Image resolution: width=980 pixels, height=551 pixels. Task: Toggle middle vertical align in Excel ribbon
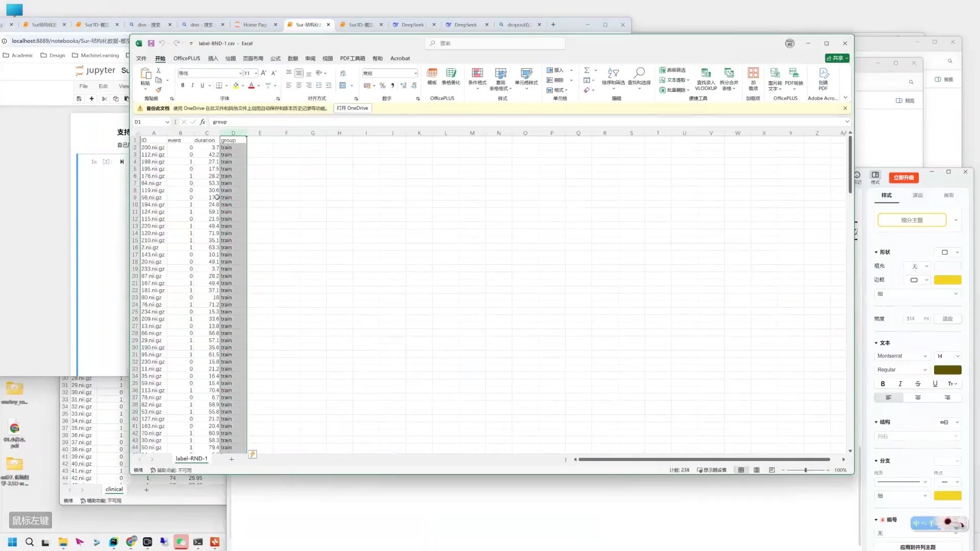(299, 73)
